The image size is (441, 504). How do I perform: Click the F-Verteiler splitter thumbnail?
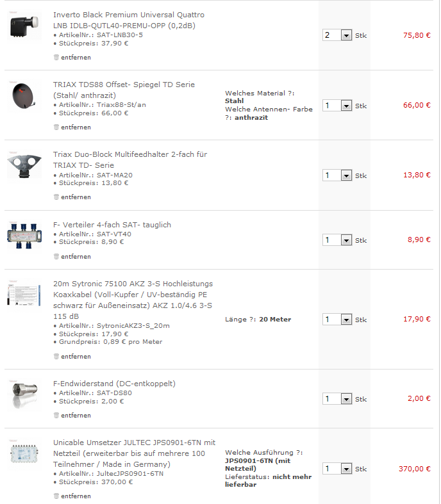pos(24,233)
